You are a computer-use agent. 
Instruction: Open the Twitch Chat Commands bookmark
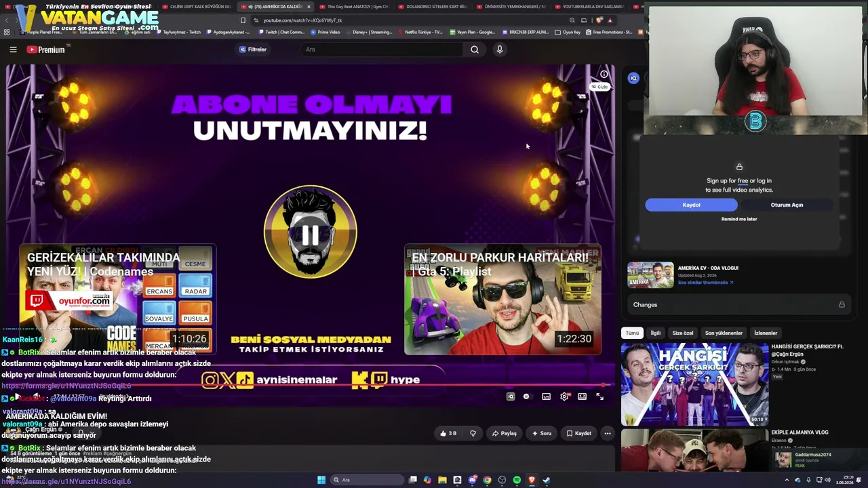281,32
